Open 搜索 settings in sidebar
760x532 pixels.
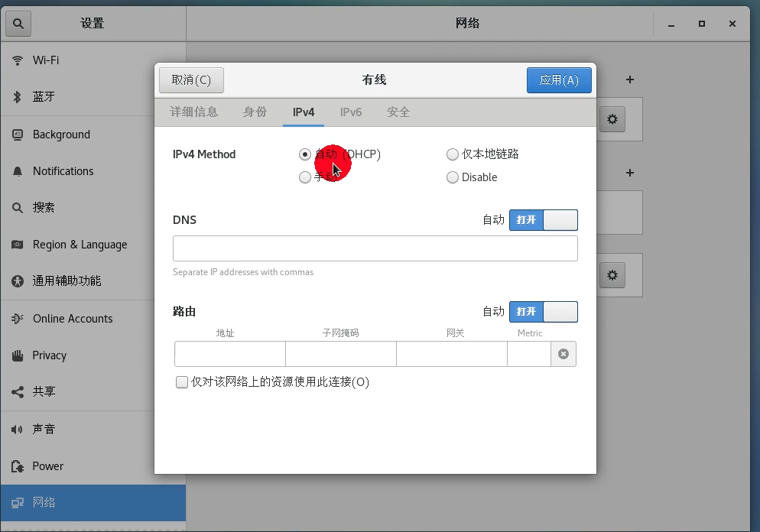tap(93, 208)
